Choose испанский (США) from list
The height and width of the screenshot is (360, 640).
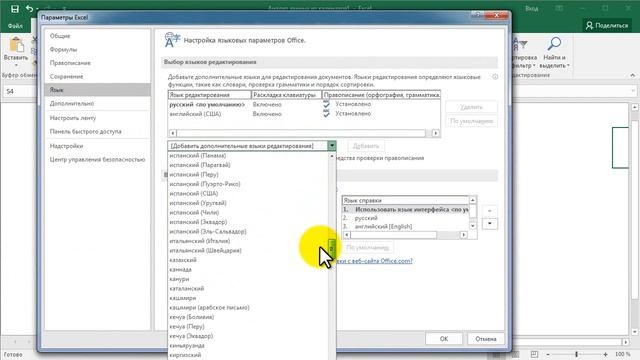click(x=248, y=193)
